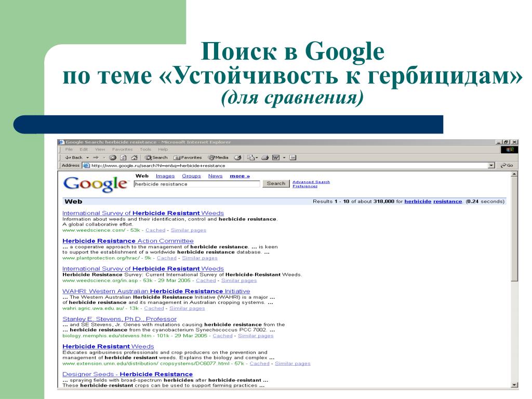Image resolution: width=532 pixels, height=399 pixels.
Task: Open Similar pages for weedscience.com result
Action: point(188,230)
